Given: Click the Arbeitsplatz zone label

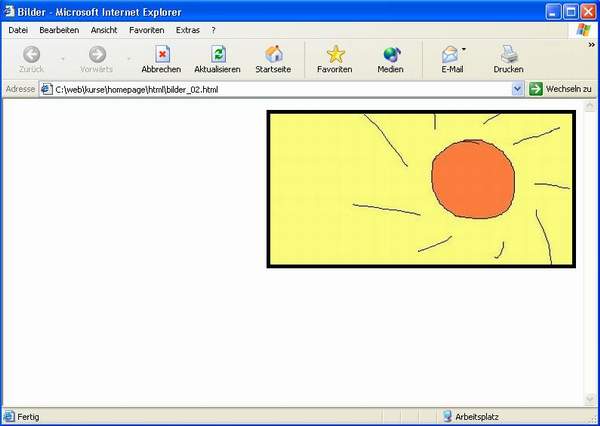Looking at the screenshot, I should tap(477, 417).
